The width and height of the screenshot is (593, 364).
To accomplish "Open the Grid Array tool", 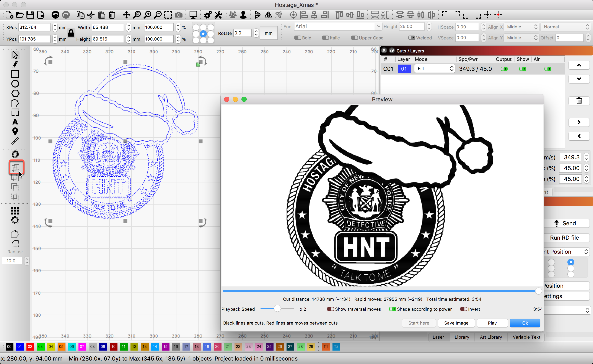I will click(x=15, y=211).
